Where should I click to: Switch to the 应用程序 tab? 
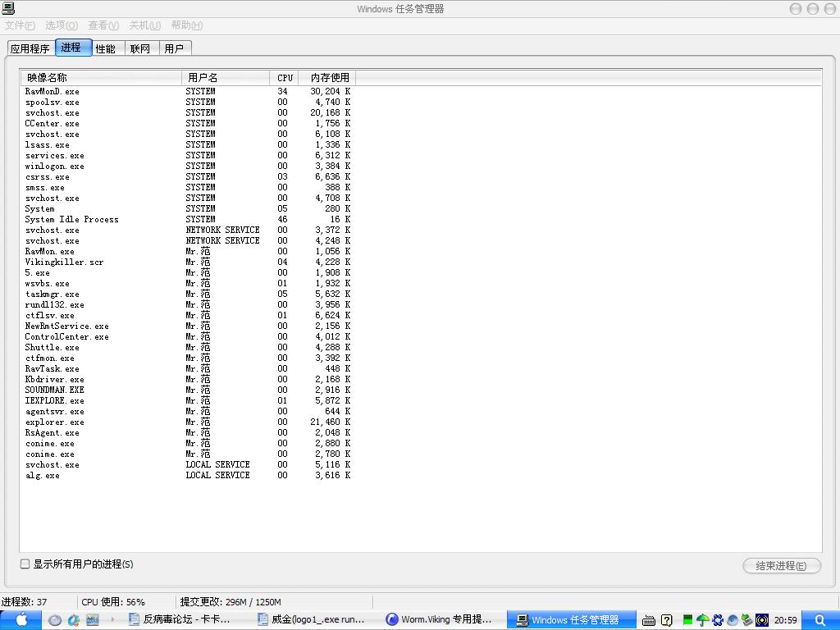pyautogui.click(x=30, y=48)
